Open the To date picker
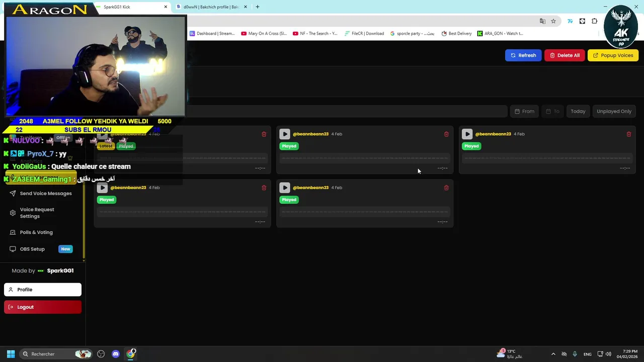The height and width of the screenshot is (362, 644). point(552,111)
